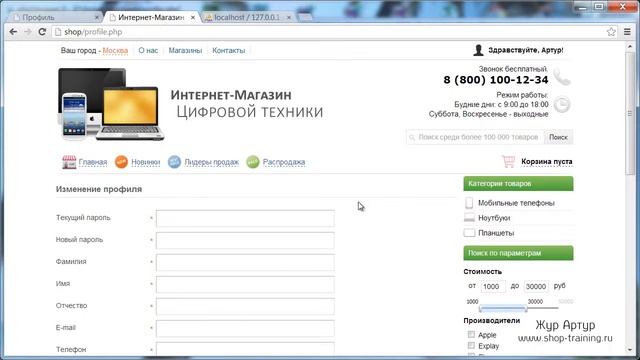Bookmark page with star icon

pyautogui.click(x=611, y=32)
